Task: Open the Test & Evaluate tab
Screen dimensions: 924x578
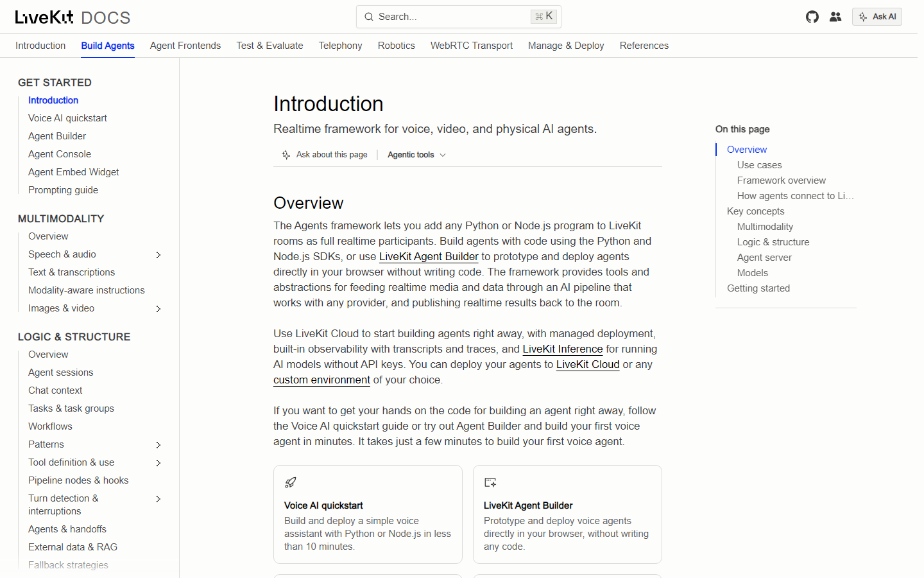Action: pos(269,46)
